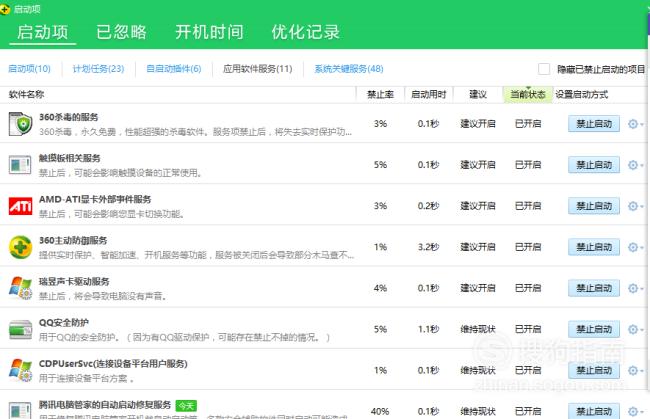Image resolution: width=650 pixels, height=419 pixels.
Task: Select the 启动项(10) sub-tab
Action: click(29, 69)
